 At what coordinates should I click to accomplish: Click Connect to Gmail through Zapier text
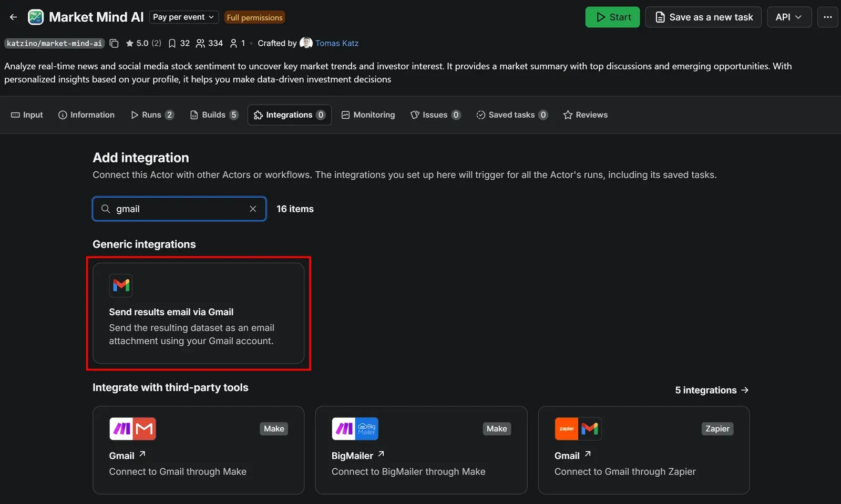point(625,471)
